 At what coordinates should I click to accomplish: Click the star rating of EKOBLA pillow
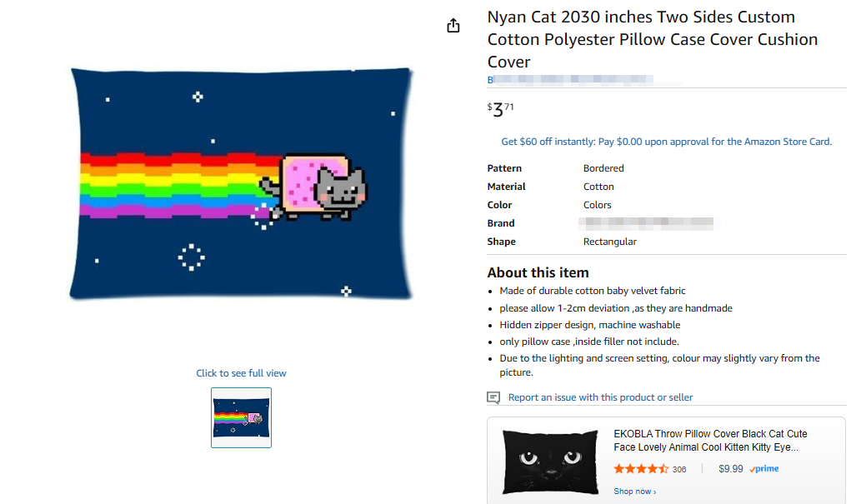(x=641, y=469)
